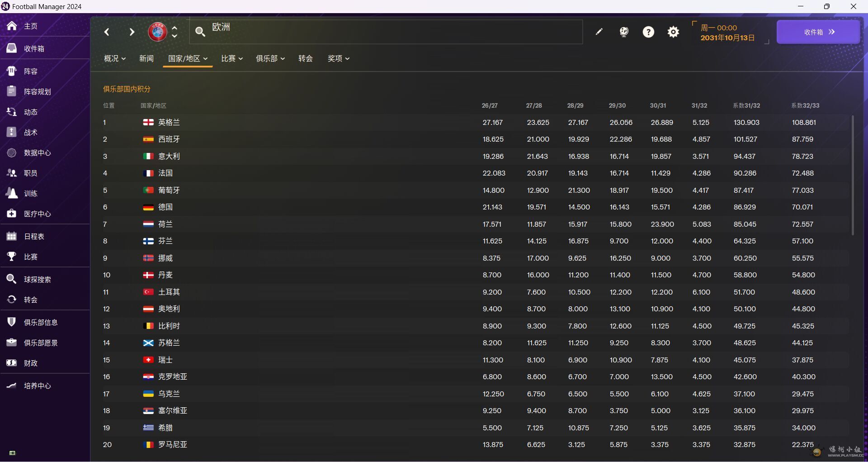Viewport: 868px width, 462px height.
Task: Expand the 奖项 awards dropdown
Action: point(339,58)
